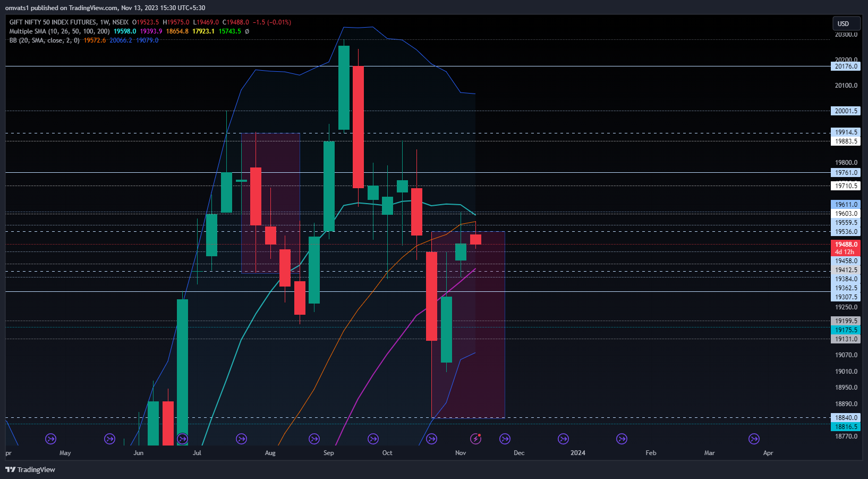Click the cyan 18816.5 price label
This screenshot has width=868, height=479.
846,427
